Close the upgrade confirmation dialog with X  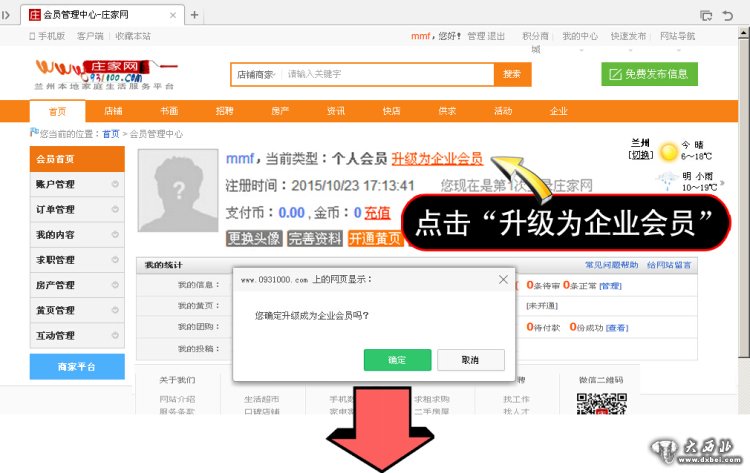click(x=503, y=281)
